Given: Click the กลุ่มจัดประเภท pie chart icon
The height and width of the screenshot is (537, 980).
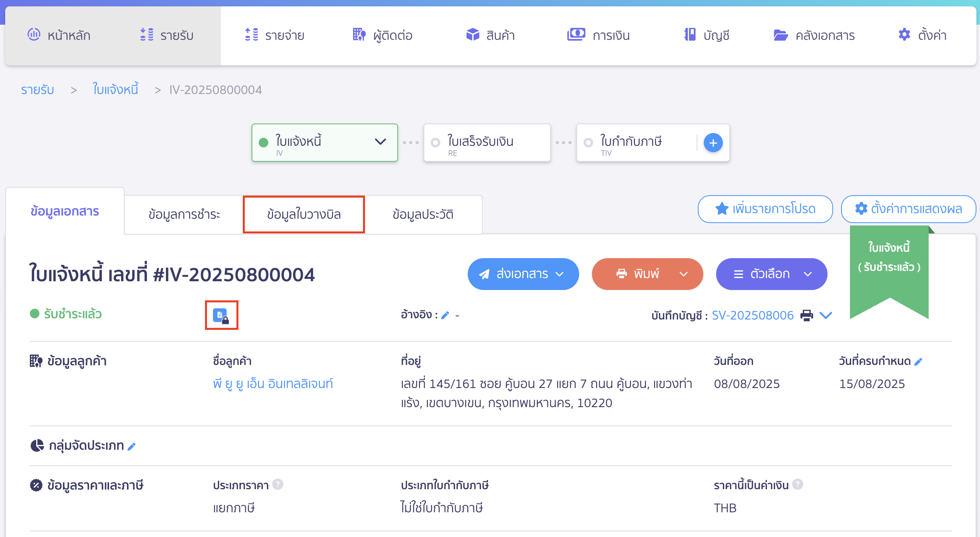Looking at the screenshot, I should pyautogui.click(x=37, y=445).
